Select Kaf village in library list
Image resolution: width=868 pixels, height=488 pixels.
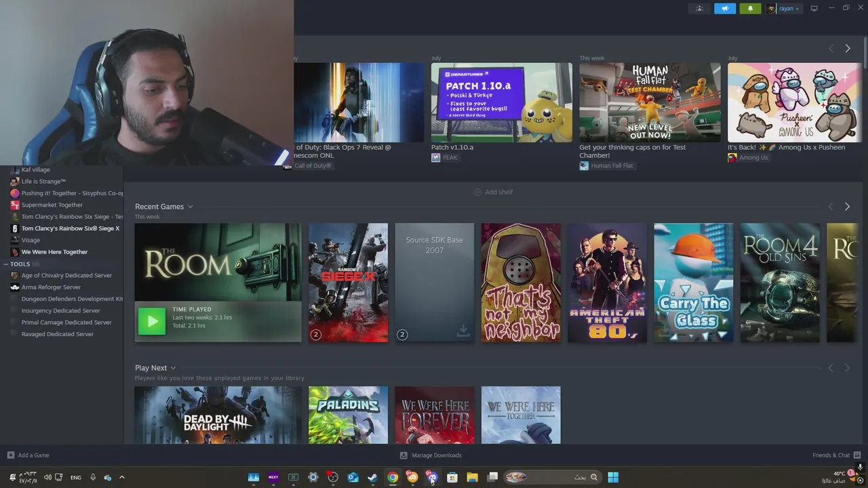[x=35, y=169]
